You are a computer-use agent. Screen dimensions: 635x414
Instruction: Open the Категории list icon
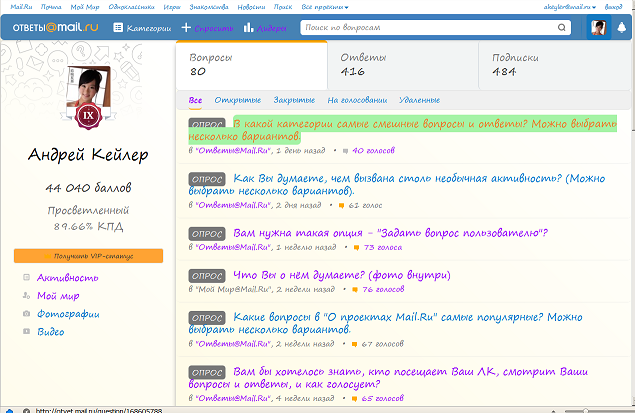tap(118, 28)
